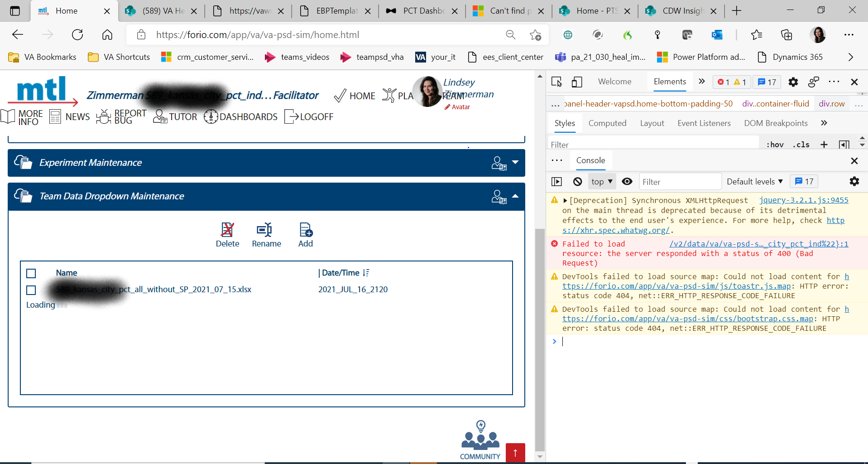Expand the Experiment Maintenance section

515,163
